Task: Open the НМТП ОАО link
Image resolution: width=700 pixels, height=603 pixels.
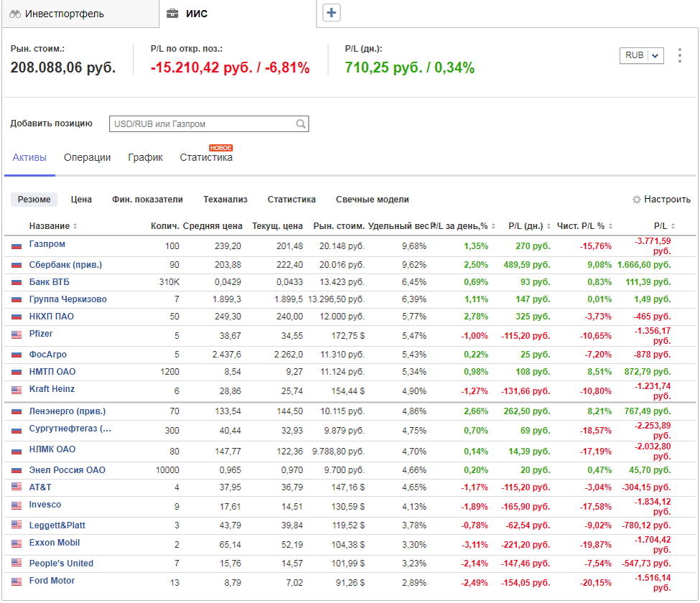Action: click(52, 372)
